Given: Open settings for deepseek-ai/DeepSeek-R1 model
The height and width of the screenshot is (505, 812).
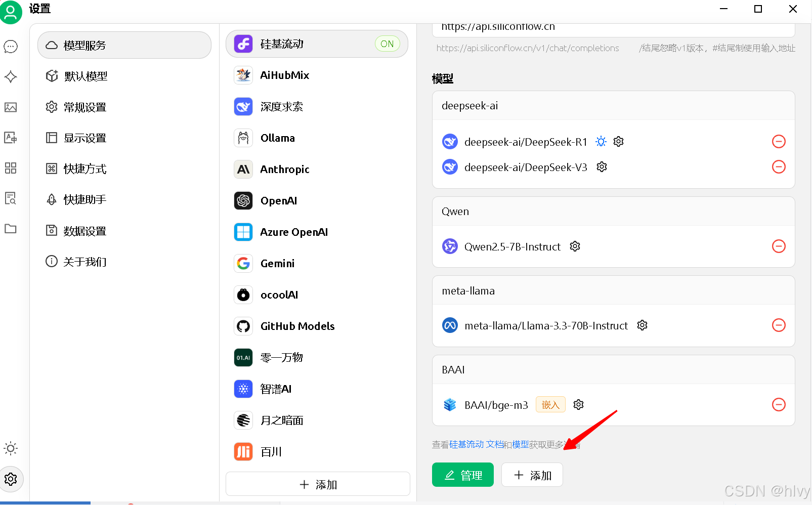Looking at the screenshot, I should 618,142.
